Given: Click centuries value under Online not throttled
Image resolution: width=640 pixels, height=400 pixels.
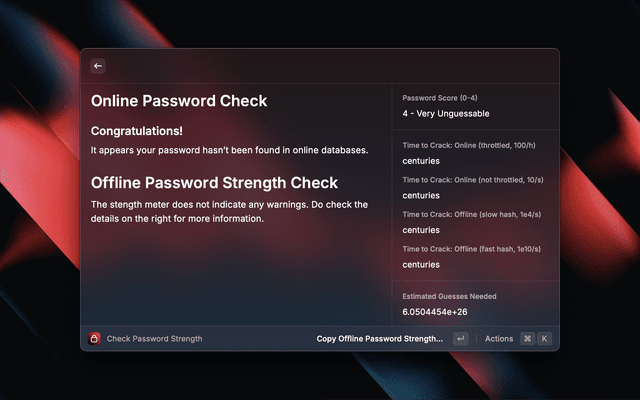Looking at the screenshot, I should point(421,195).
